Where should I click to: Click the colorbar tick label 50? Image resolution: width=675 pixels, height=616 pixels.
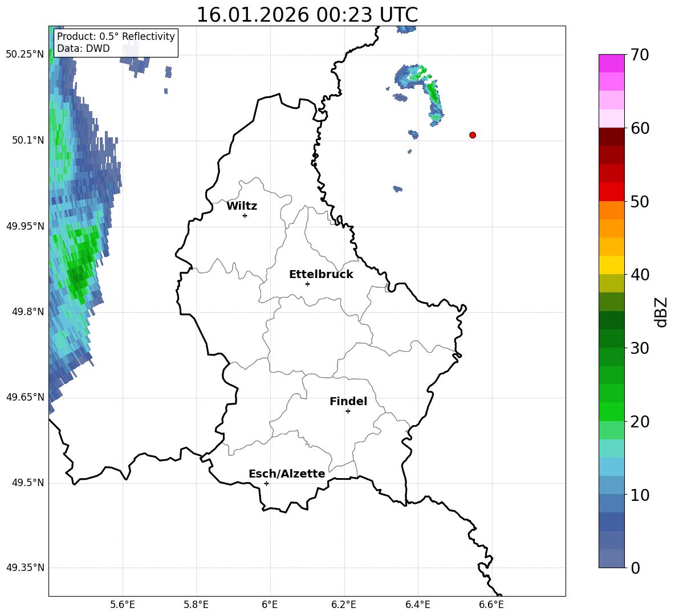point(640,202)
